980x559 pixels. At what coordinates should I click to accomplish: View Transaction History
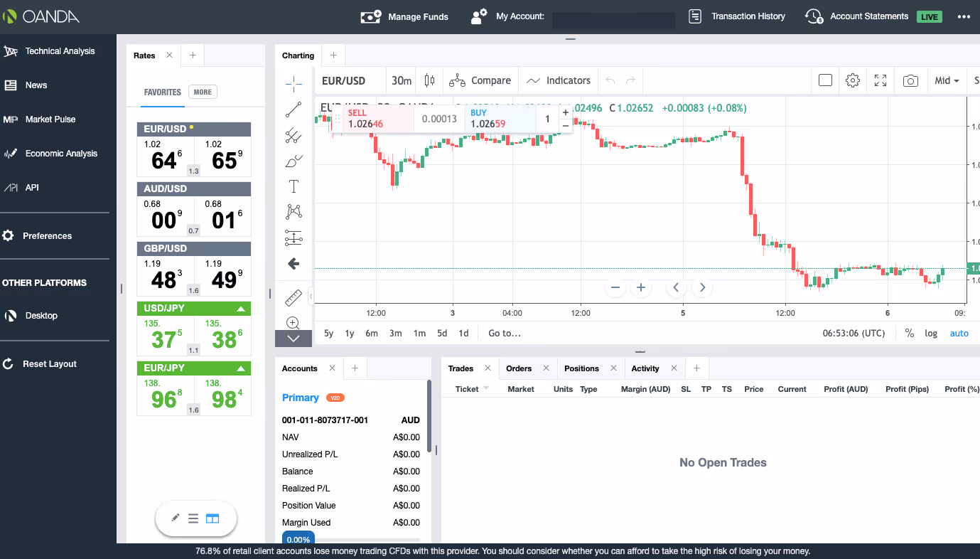[738, 16]
